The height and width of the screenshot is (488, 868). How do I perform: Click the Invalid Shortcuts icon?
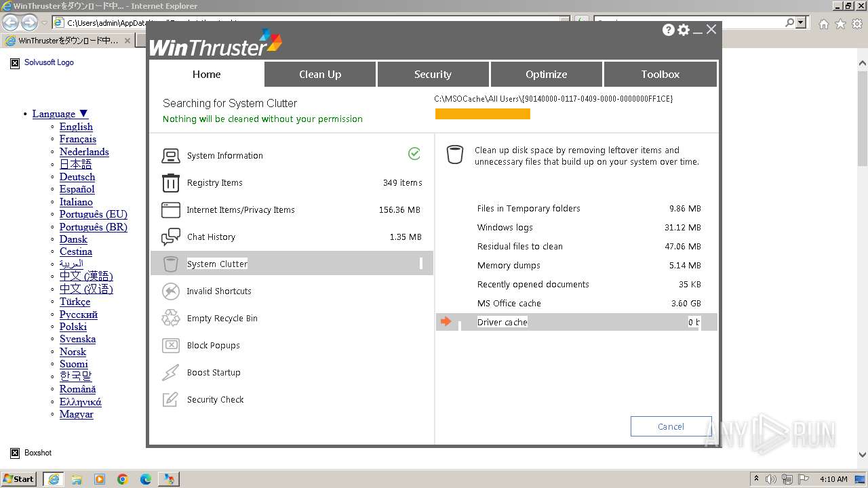[x=170, y=291]
